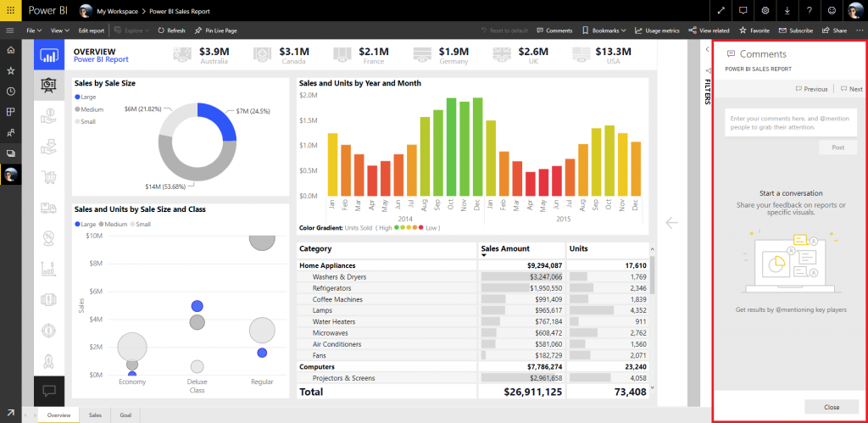The height and width of the screenshot is (423, 868).
Task: Enter full screen mode via expand icon
Action: pyautogui.click(x=721, y=10)
